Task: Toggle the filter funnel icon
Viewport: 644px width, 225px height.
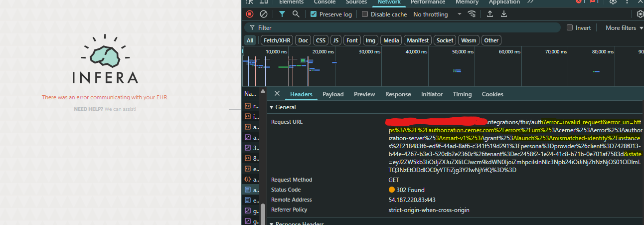Action: point(282,14)
